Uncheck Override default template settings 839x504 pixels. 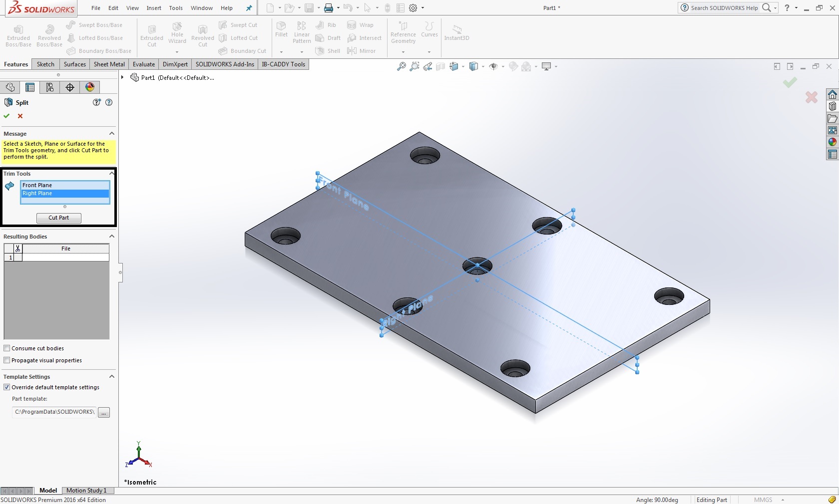coord(7,387)
